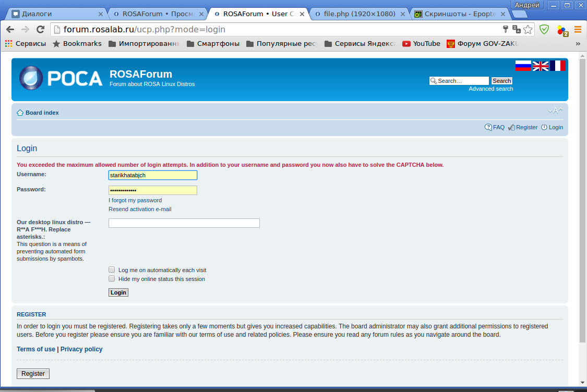Click the Login link in the header
587x392 pixels.
tap(556, 127)
